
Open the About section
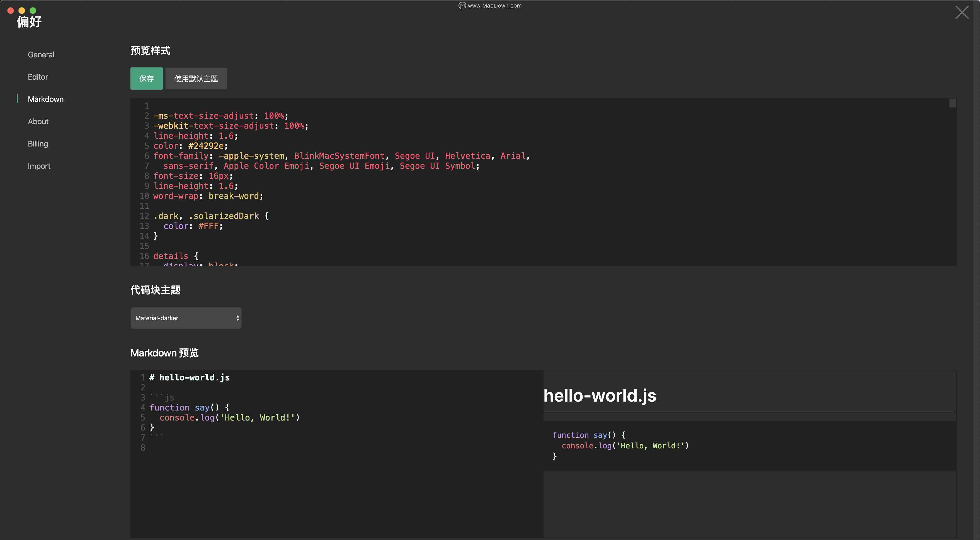click(x=38, y=122)
